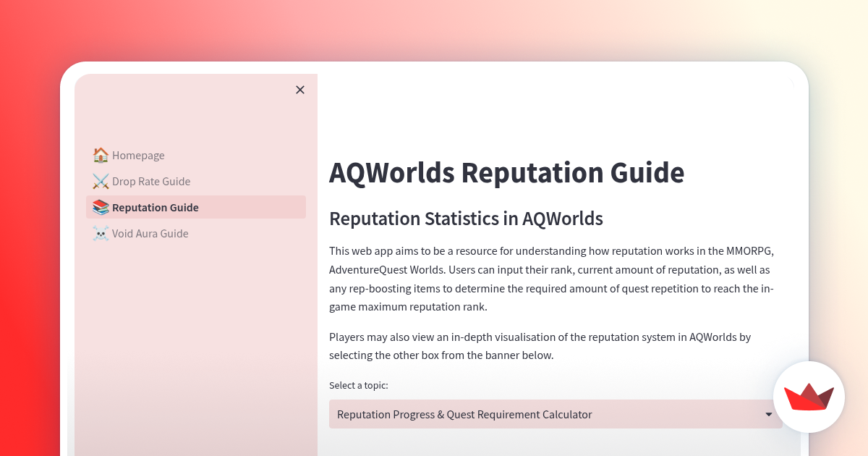Select the Homepage navigation icon in the sidebar
This screenshot has height=456, width=868.
coord(100,155)
